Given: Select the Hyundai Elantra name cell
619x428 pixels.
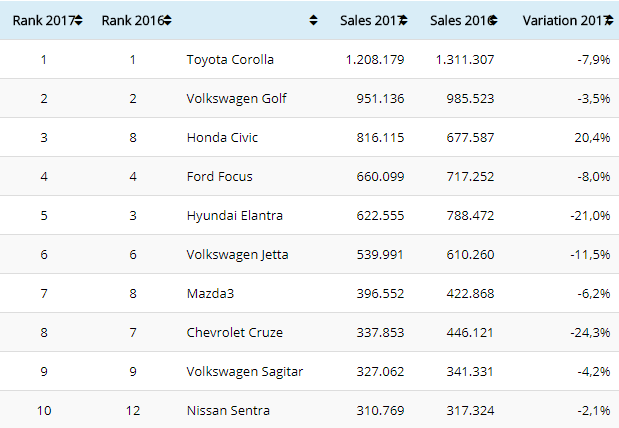Looking at the screenshot, I should [x=234, y=216].
